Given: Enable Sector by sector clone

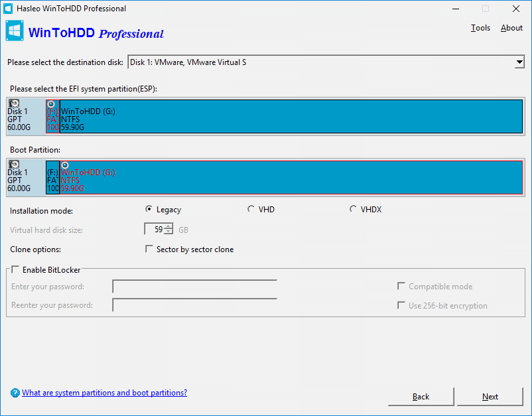Looking at the screenshot, I should [x=149, y=249].
